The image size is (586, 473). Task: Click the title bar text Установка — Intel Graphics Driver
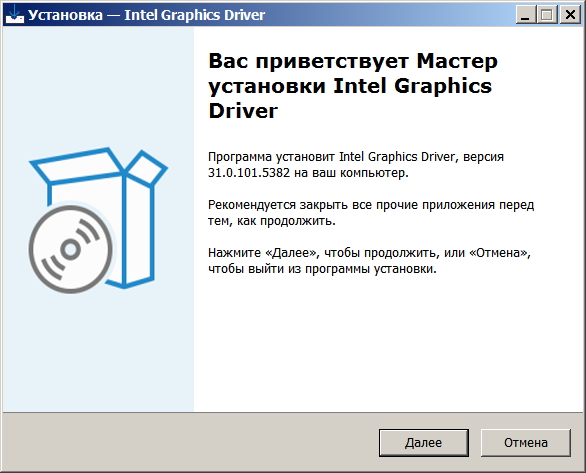146,15
